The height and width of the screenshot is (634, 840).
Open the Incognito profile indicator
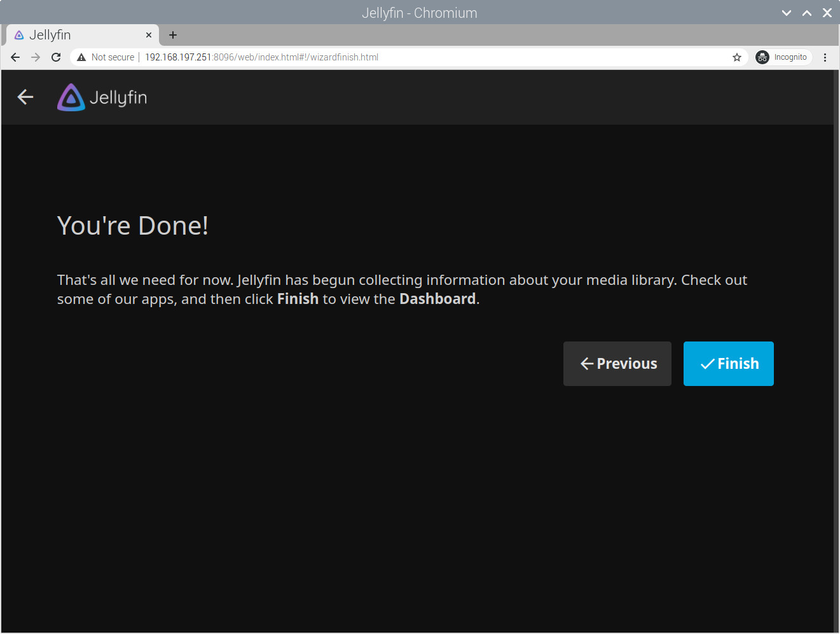point(783,57)
